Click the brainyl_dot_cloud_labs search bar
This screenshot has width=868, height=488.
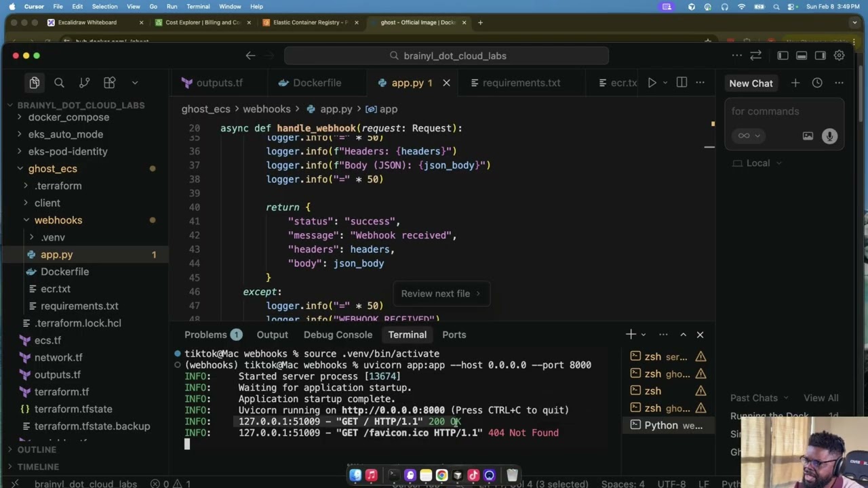446,56
